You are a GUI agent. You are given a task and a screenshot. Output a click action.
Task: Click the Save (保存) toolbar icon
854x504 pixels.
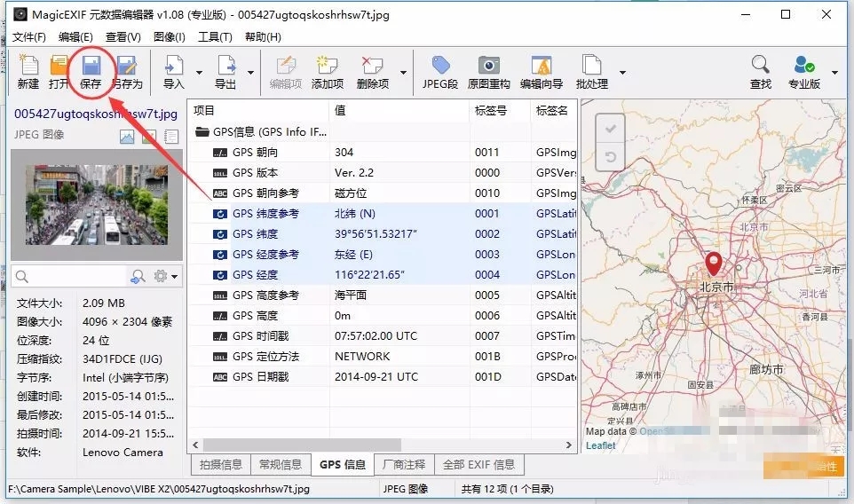coord(91,66)
